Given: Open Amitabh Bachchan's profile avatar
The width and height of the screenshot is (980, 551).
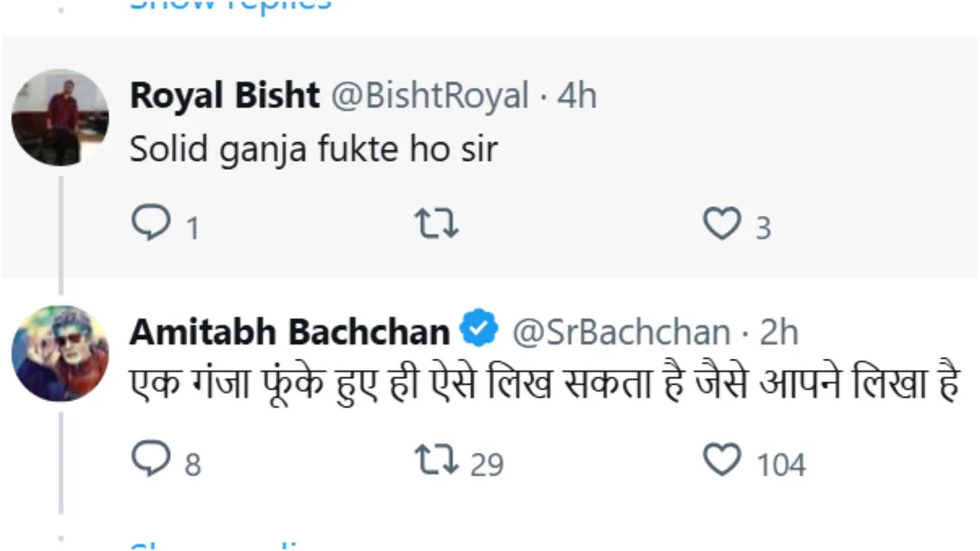Looking at the screenshot, I should tap(60, 353).
